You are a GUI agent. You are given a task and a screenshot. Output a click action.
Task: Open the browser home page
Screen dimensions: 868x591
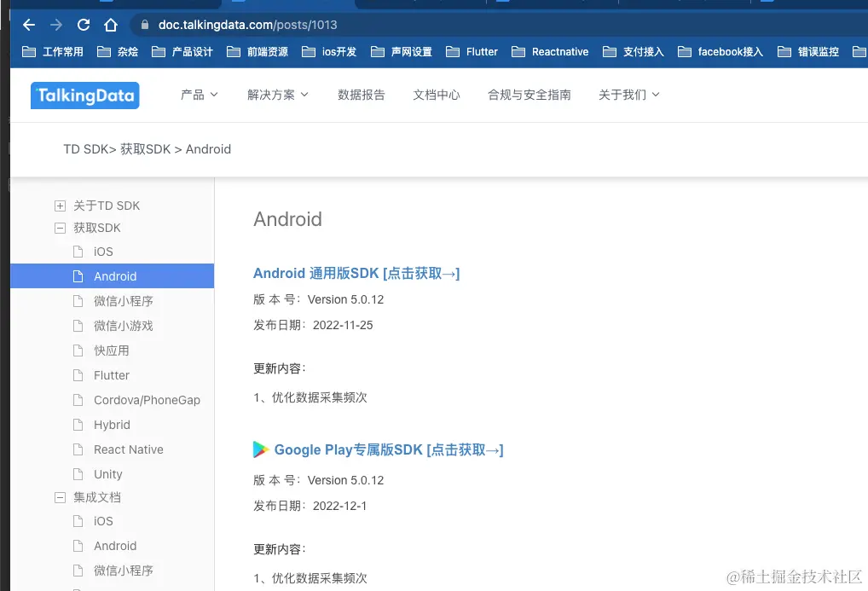pos(111,25)
